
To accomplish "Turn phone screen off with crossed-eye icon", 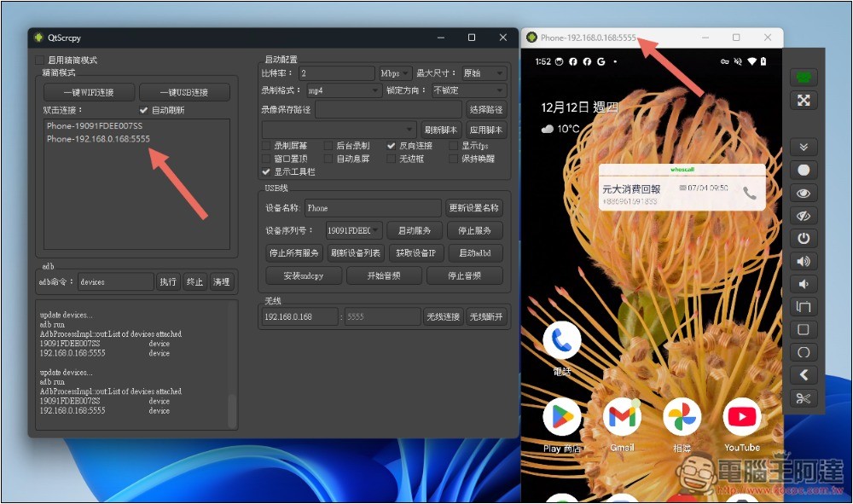I will pyautogui.click(x=804, y=216).
